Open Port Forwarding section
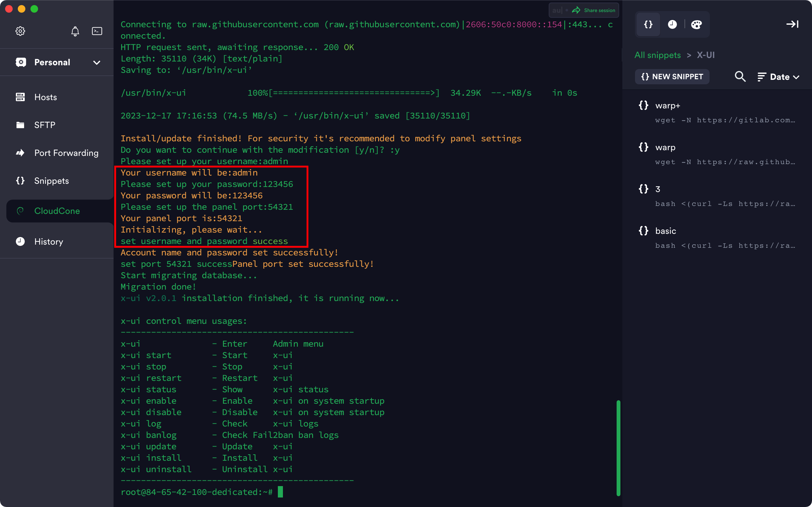Viewport: 812px width, 507px height. click(x=66, y=153)
